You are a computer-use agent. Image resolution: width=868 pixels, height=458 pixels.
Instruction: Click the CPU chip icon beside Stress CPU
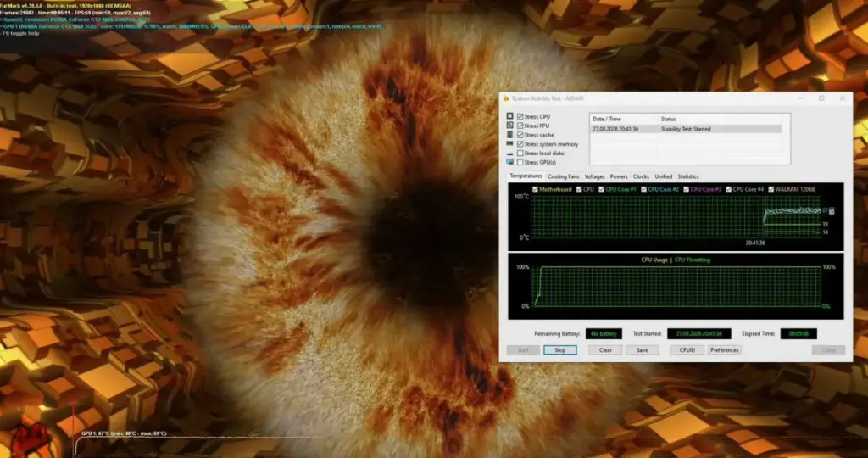(509, 117)
